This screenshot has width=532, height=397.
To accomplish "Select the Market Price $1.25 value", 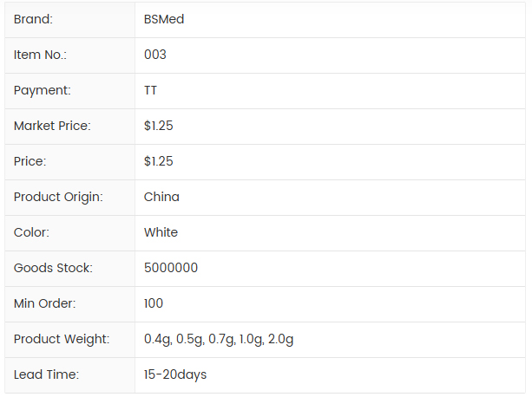I will (159, 126).
